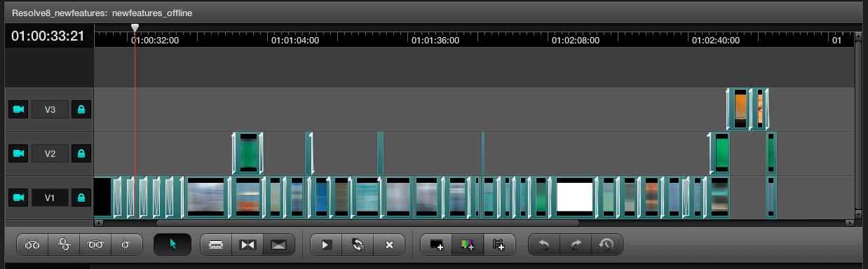Click the white clip thumbnail on V1
The width and height of the screenshot is (868, 269).
coord(575,198)
